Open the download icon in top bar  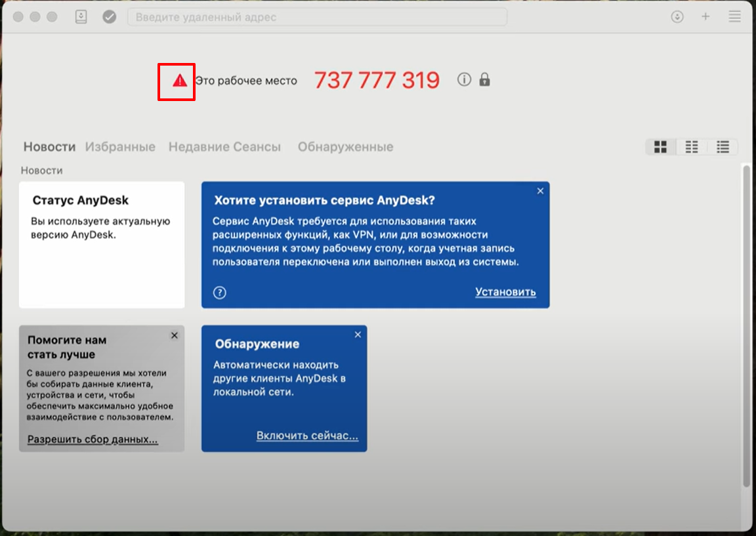point(678,17)
